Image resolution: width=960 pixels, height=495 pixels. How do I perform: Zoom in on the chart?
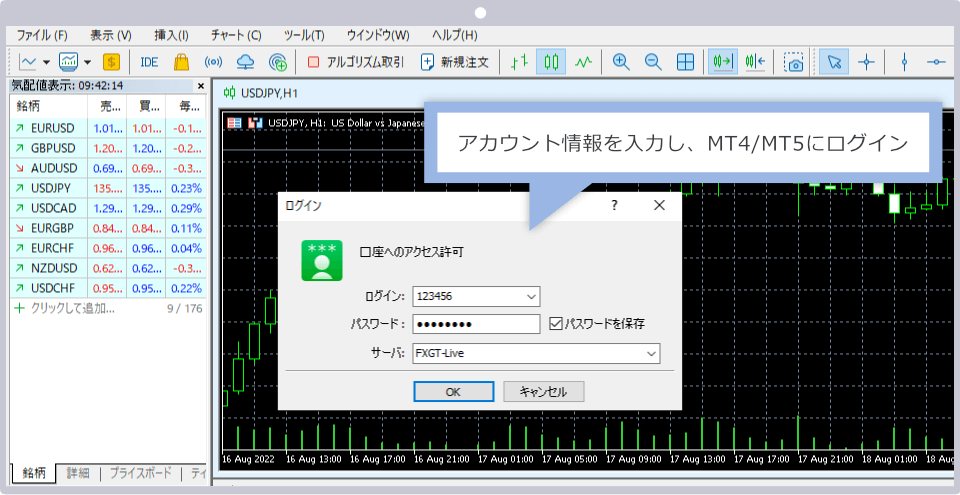[621, 62]
